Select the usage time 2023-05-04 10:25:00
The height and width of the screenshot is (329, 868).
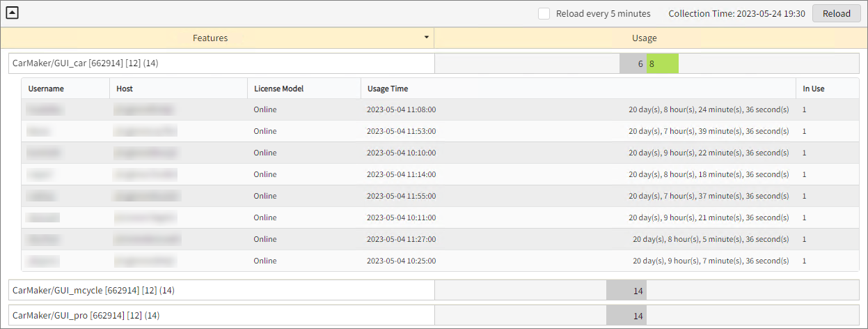pos(401,261)
